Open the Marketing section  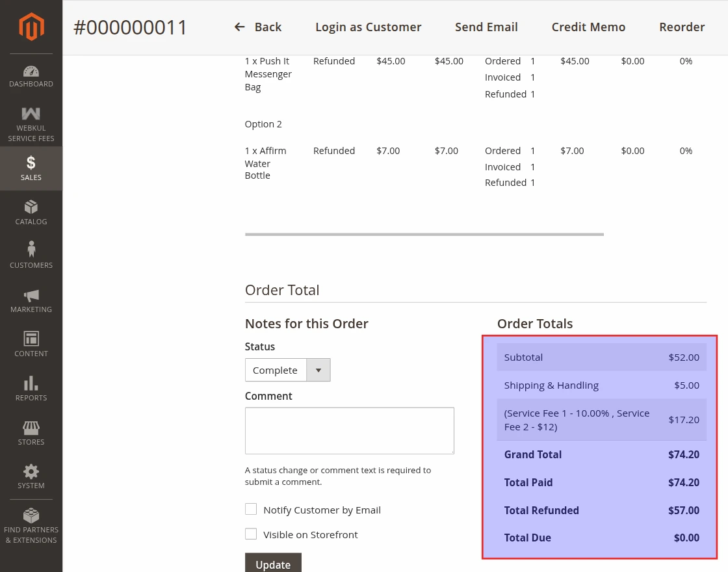[31, 300]
